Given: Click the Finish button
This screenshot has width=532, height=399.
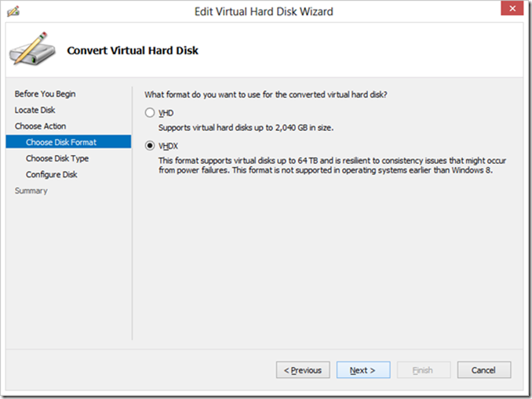Looking at the screenshot, I should click(x=424, y=370).
